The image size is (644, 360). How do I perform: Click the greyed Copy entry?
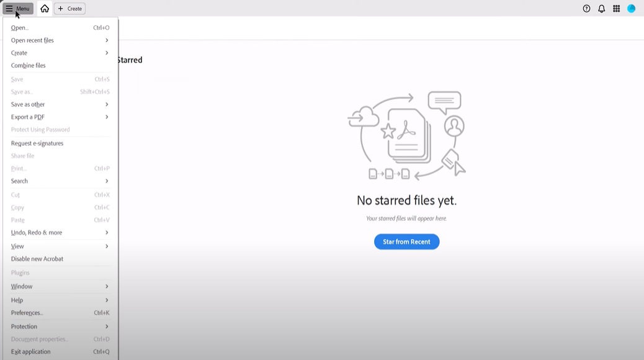[x=60, y=207]
